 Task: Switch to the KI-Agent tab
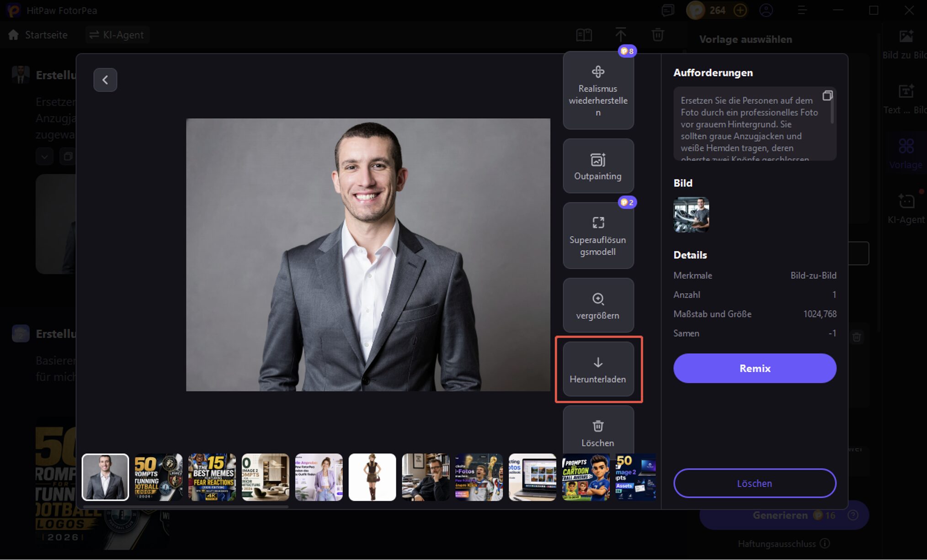click(x=117, y=35)
